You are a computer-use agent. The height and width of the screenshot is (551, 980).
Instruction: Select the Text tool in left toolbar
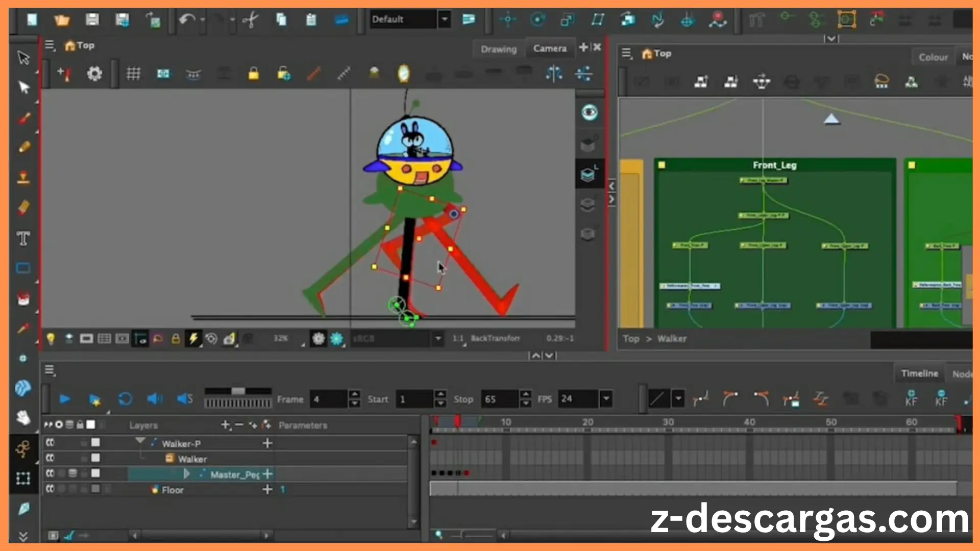tap(23, 238)
